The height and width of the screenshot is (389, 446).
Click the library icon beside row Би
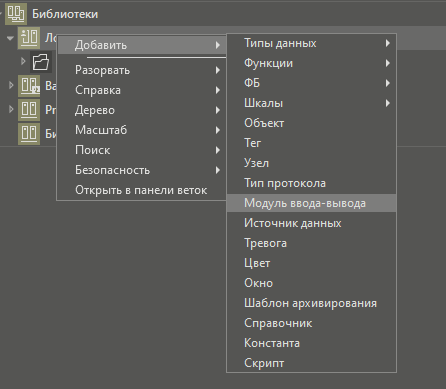click(29, 134)
